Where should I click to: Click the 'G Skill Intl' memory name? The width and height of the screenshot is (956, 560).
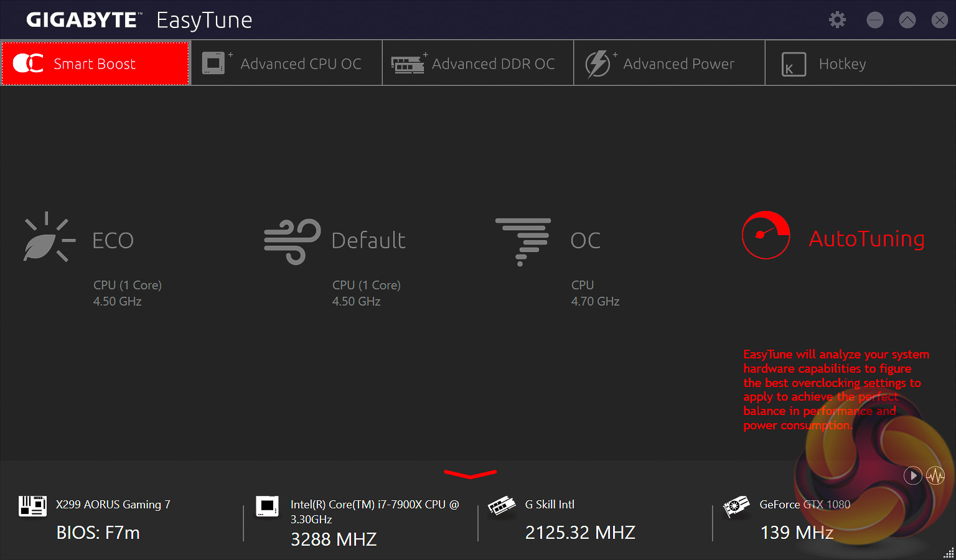(x=550, y=505)
